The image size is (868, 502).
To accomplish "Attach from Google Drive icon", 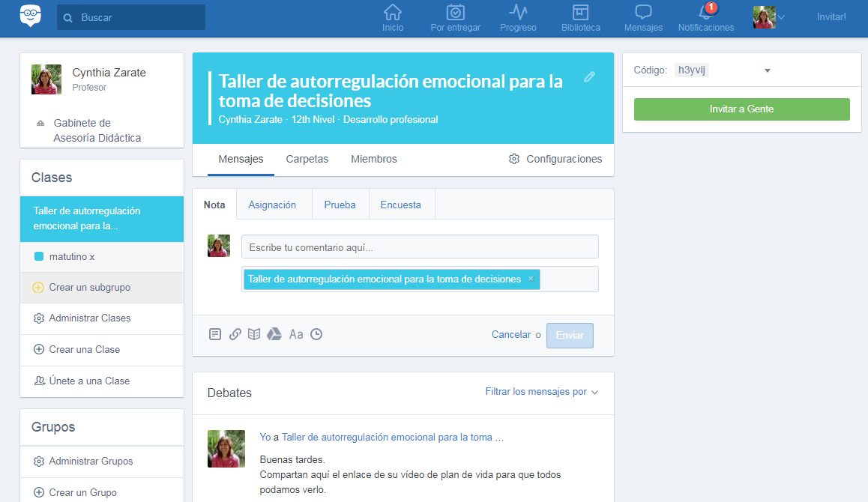I will [x=274, y=334].
